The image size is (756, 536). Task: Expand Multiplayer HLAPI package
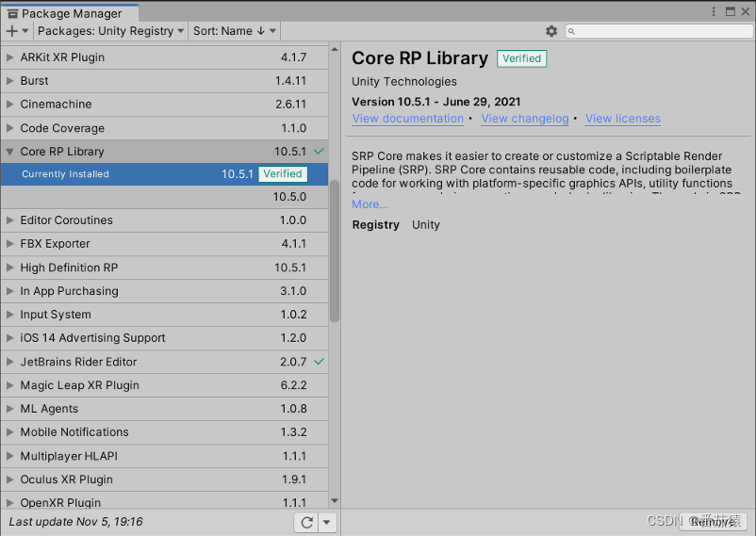10,456
